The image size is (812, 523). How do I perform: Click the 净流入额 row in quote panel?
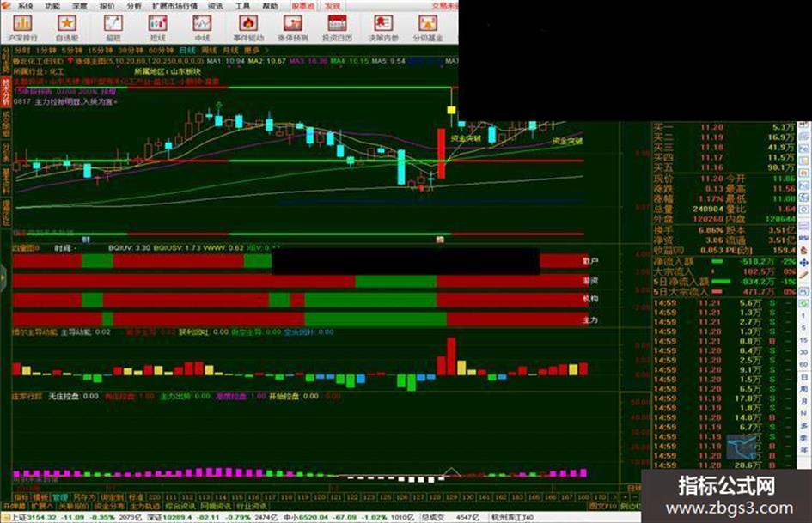tap(724, 261)
